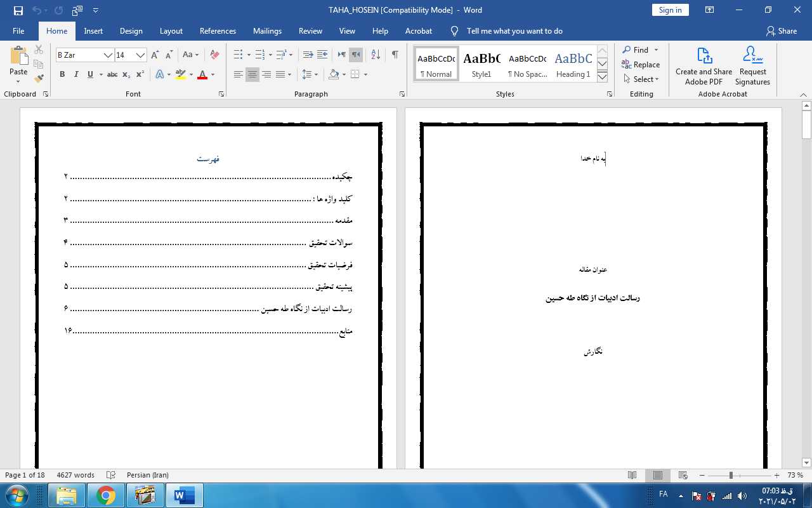Screen dimensions: 812x508
Task: Click the zoom slider in status bar
Action: (731, 476)
